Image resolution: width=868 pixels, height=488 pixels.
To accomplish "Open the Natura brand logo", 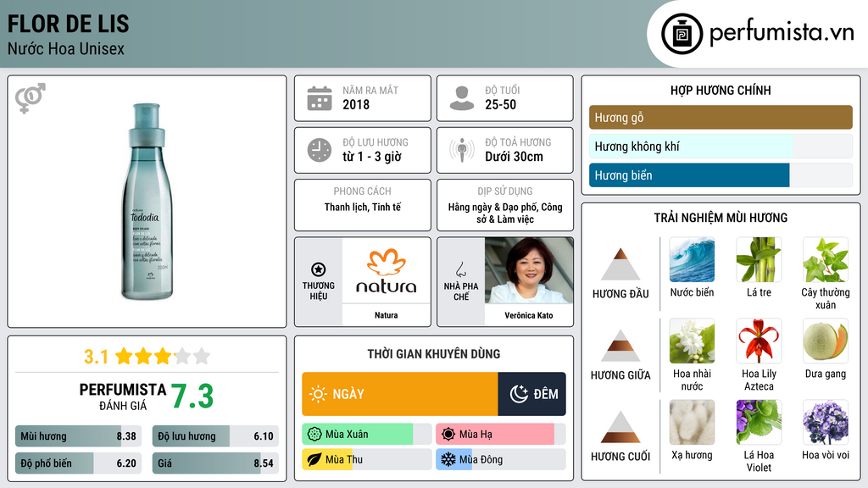I will click(387, 270).
